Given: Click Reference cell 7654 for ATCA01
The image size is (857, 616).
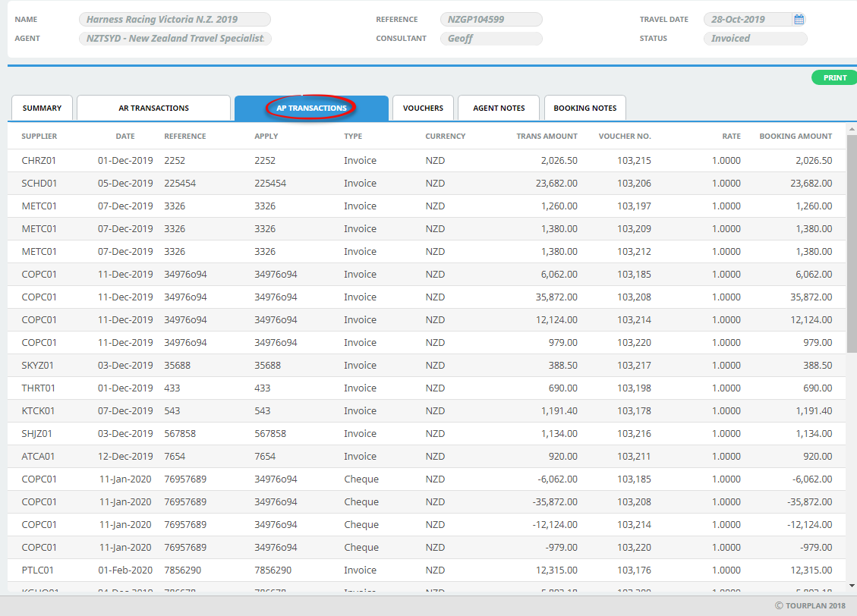Looking at the screenshot, I should [x=175, y=457].
